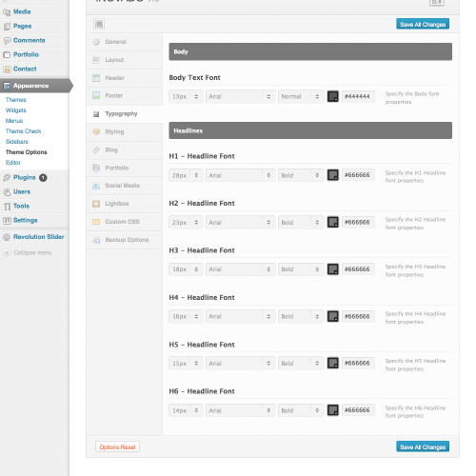Click the Revolution Slider gear icon
This screenshot has width=476, height=476.
pos(7,237)
